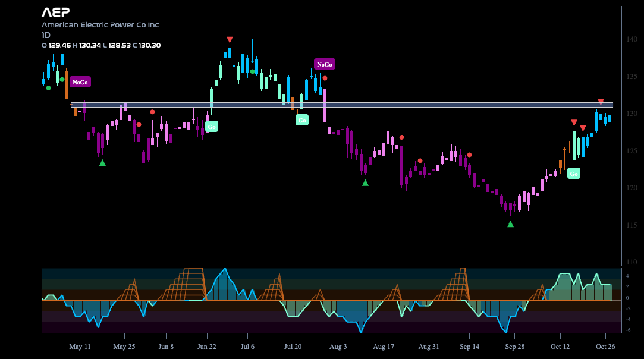Click the Oct 12 date label
Image resolution: width=644 pixels, height=359 pixels.
[x=560, y=347]
